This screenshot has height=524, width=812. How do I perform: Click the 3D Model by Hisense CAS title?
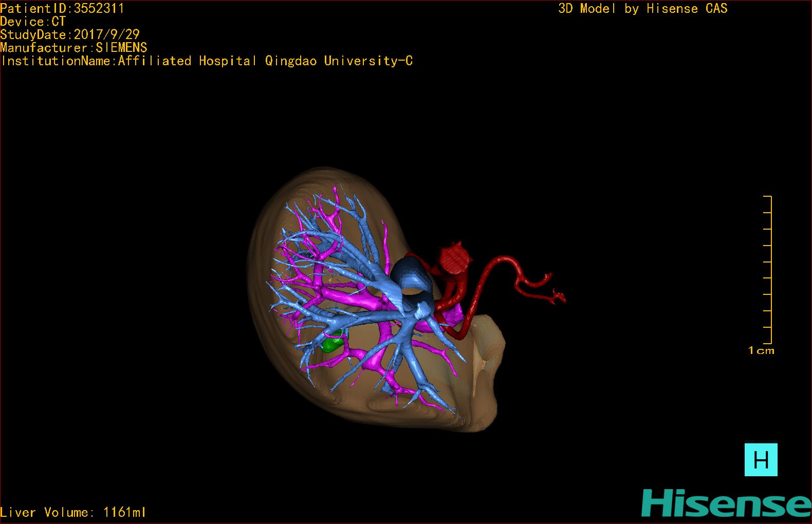[643, 9]
